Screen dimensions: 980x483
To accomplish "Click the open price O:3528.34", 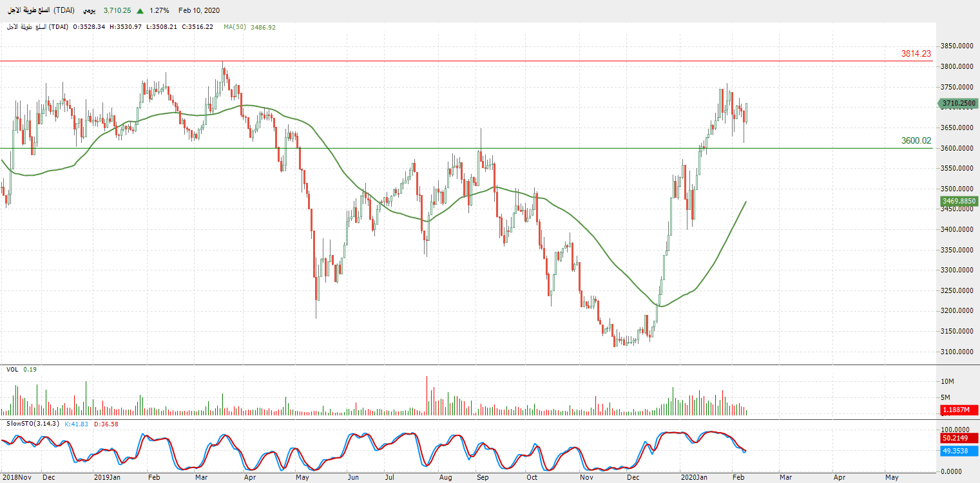I will 90,27.
